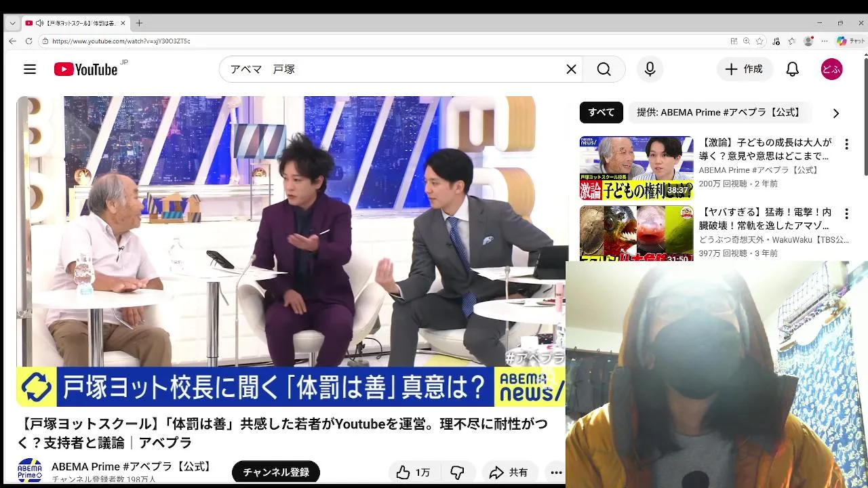
Task: Mute the tab via speaker icon
Action: [39, 23]
